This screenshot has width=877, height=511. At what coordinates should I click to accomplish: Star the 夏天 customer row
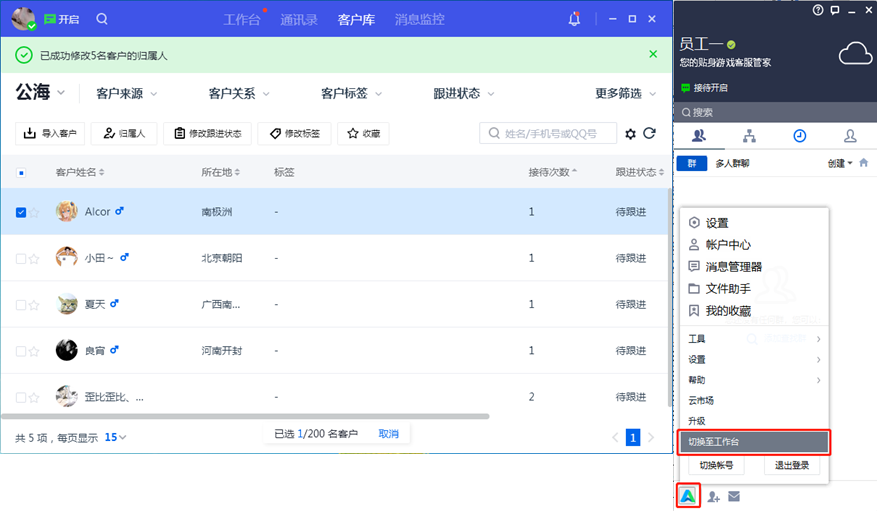click(34, 305)
